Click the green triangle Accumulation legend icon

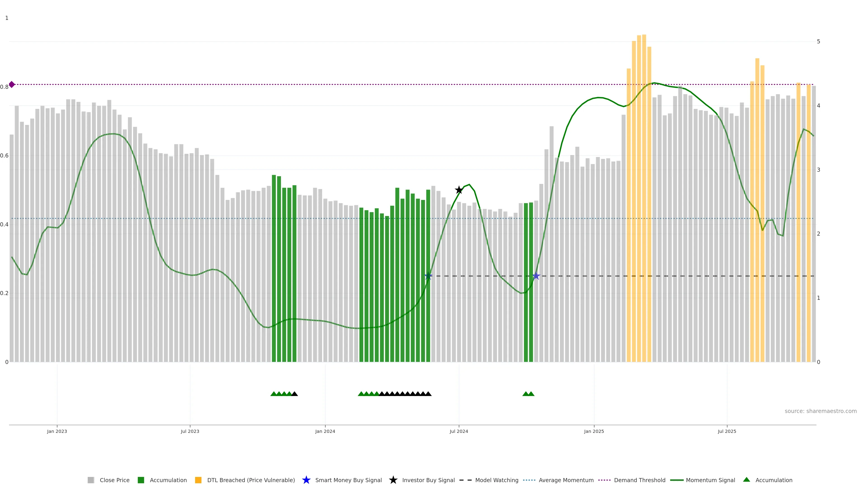[747, 480]
